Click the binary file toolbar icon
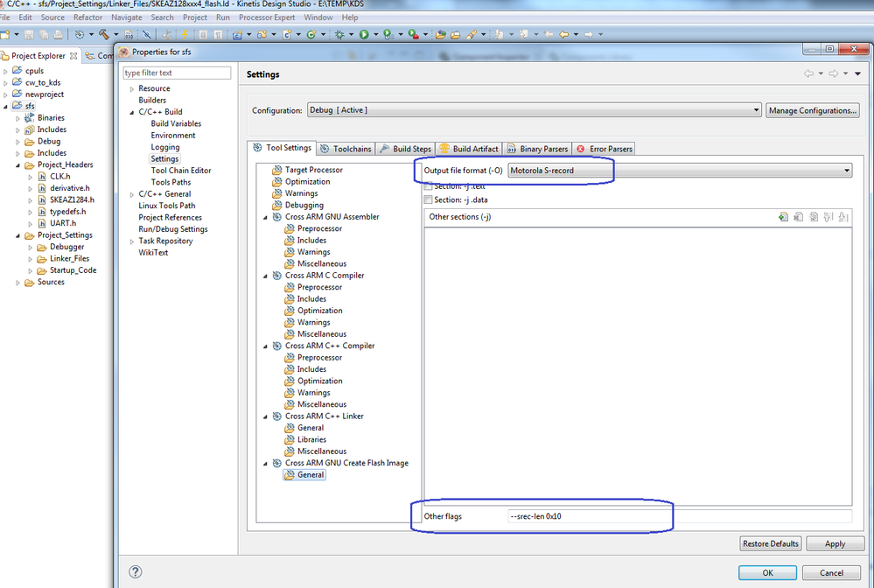The image size is (874, 588). pos(129,34)
